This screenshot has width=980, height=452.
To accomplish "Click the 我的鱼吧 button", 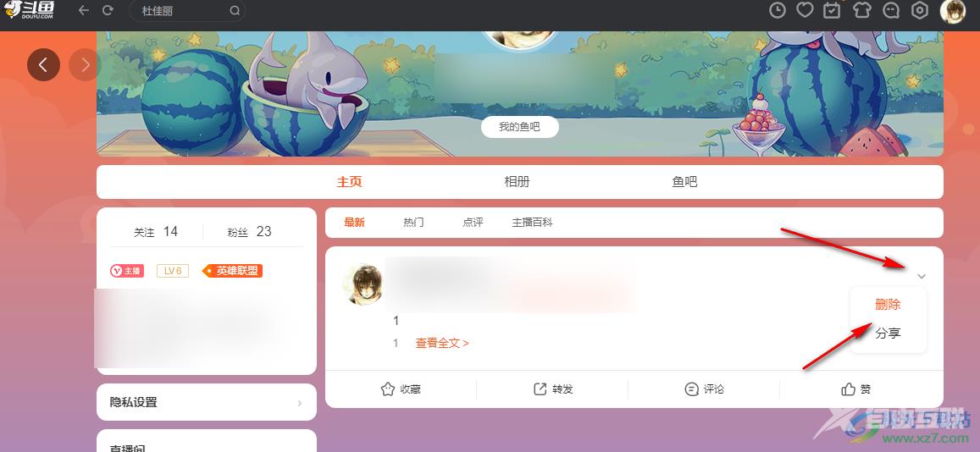I will (519, 127).
